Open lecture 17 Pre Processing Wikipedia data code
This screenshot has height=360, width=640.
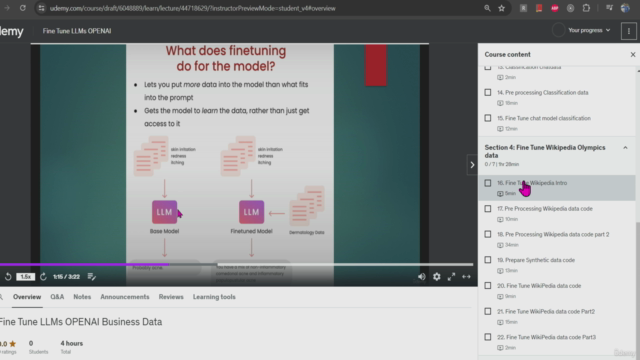[544, 209]
